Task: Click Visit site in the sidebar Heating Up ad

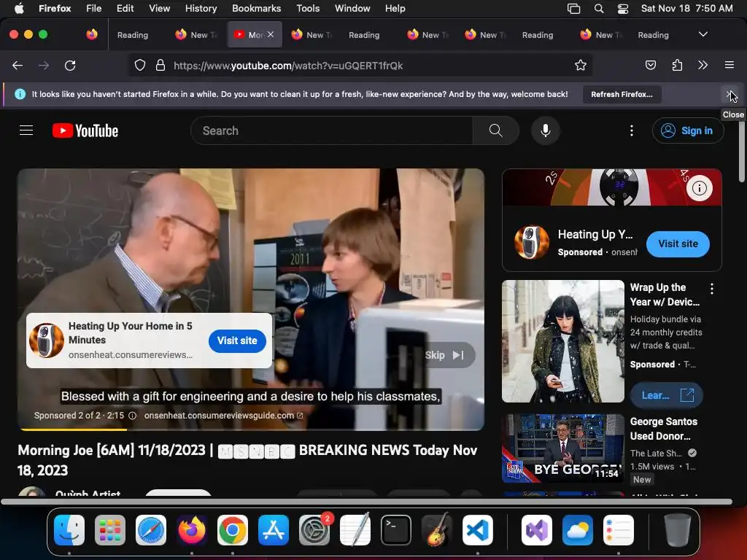Action: 678,244
